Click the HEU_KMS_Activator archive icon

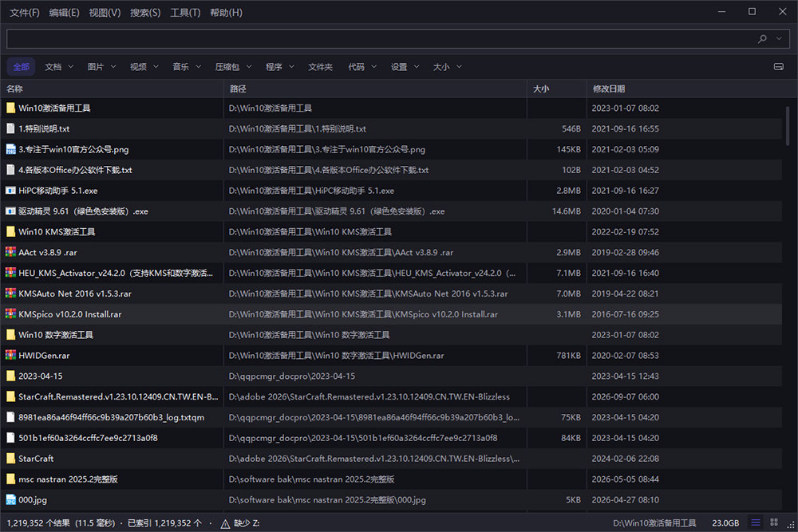coord(10,273)
